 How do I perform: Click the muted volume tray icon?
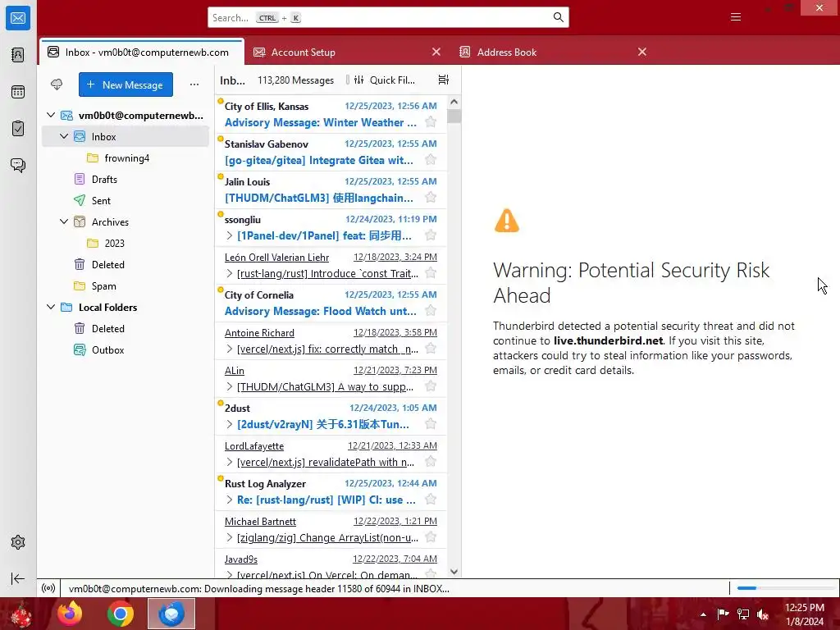[762, 614]
